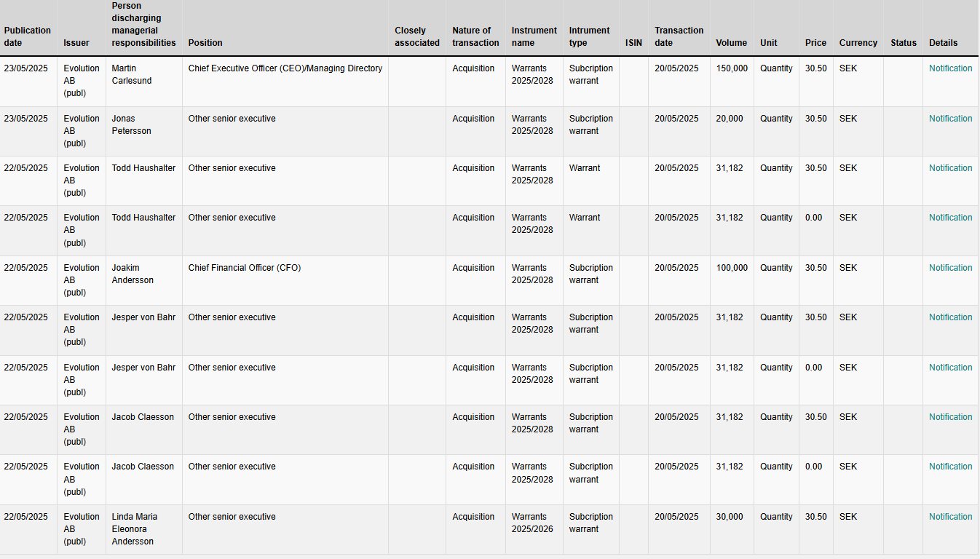The width and height of the screenshot is (980, 559).
Task: Click the Nature of transaction column header
Action: (x=475, y=36)
